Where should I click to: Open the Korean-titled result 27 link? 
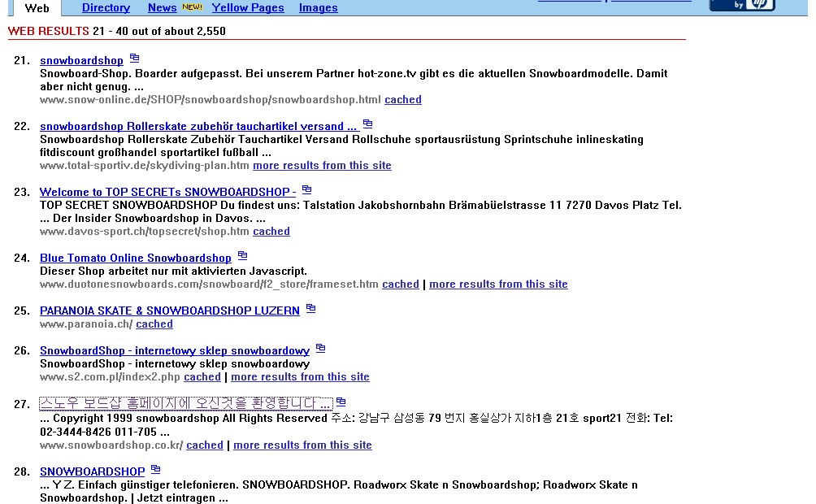click(186, 403)
